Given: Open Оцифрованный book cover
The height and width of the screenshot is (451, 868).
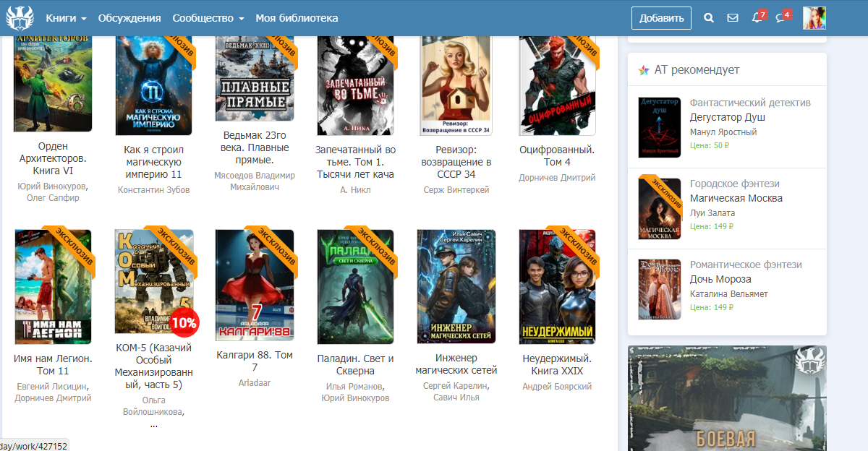Looking at the screenshot, I should (x=558, y=85).
